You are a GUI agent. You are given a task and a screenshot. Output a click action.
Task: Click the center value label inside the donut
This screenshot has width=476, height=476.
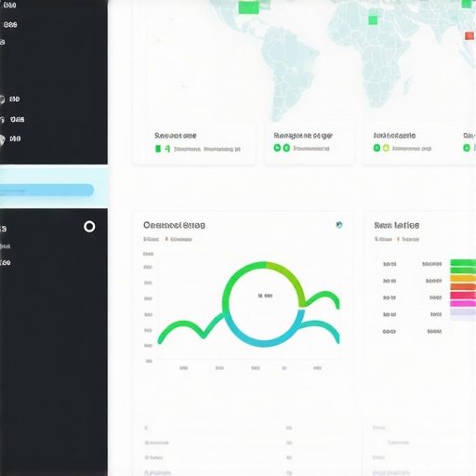pos(265,296)
